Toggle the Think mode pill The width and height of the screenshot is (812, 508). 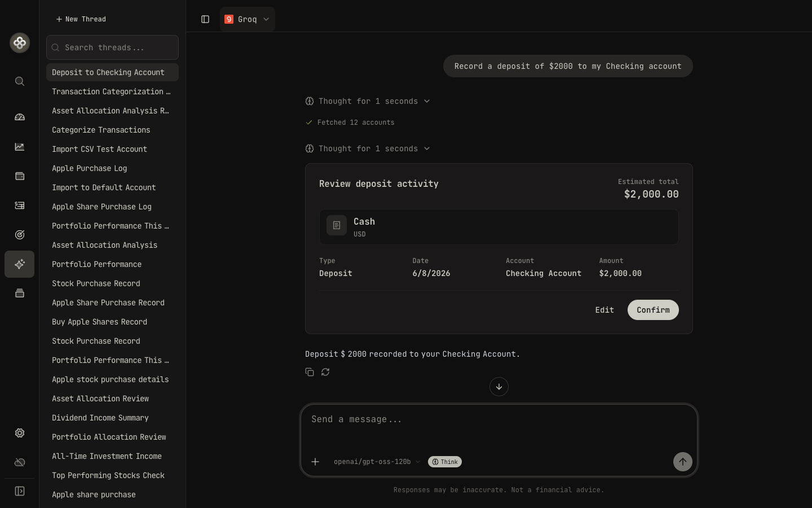[x=445, y=462]
